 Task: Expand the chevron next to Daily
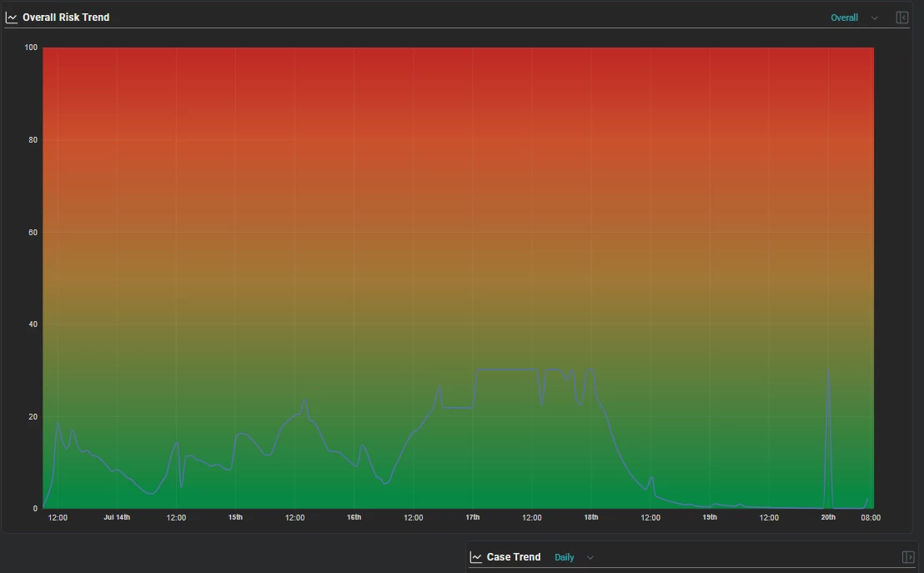coord(590,558)
